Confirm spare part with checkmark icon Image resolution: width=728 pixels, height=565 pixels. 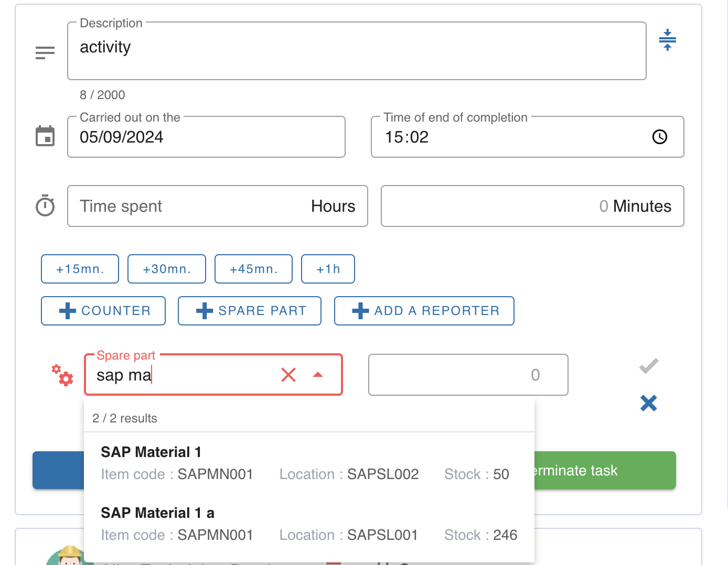coord(649,366)
